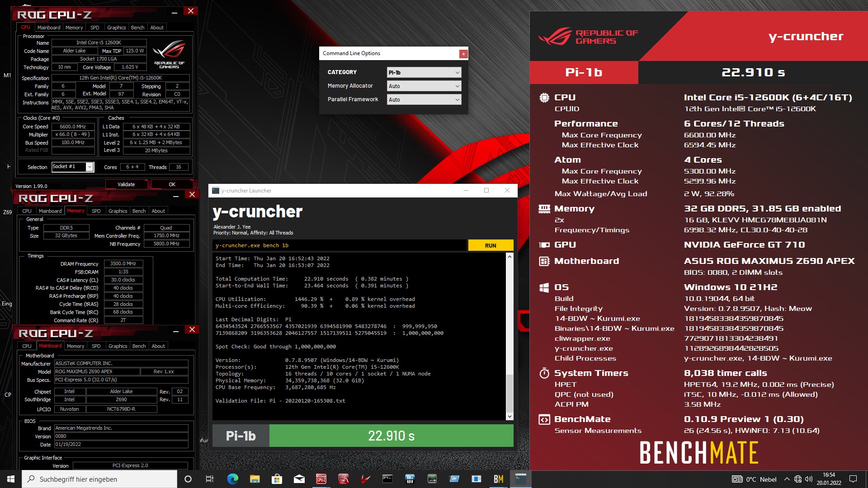Show hidden system tray icons
Screen dimensions: 868x488
click(x=787, y=479)
